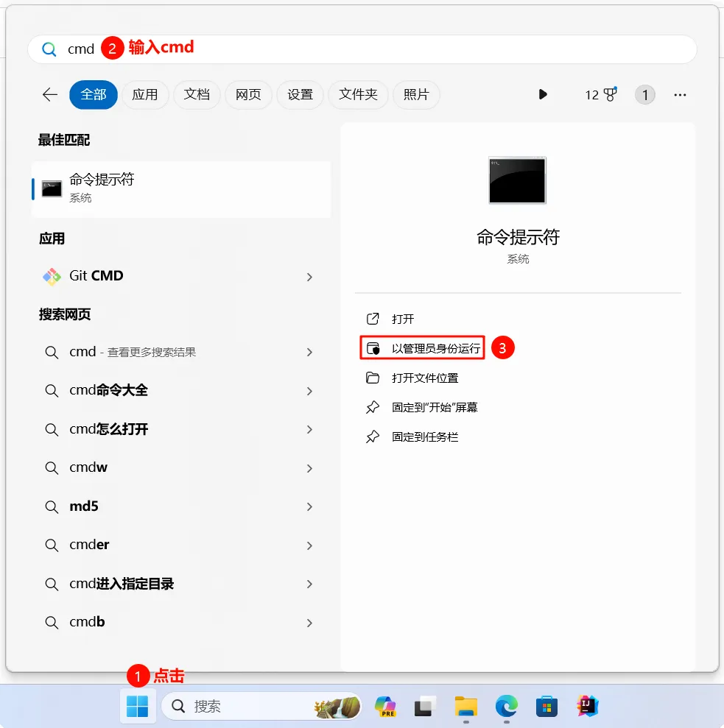Click the magnifier icon next to cmdb
724x728 pixels.
pos(52,623)
